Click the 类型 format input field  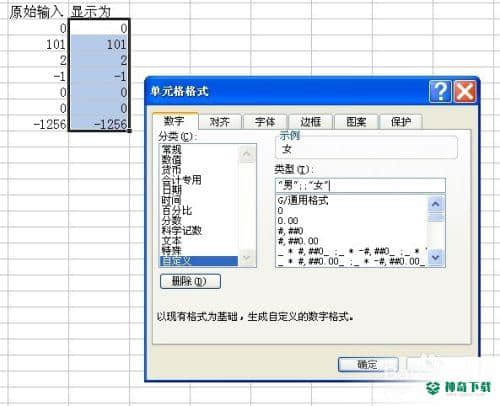(360, 185)
